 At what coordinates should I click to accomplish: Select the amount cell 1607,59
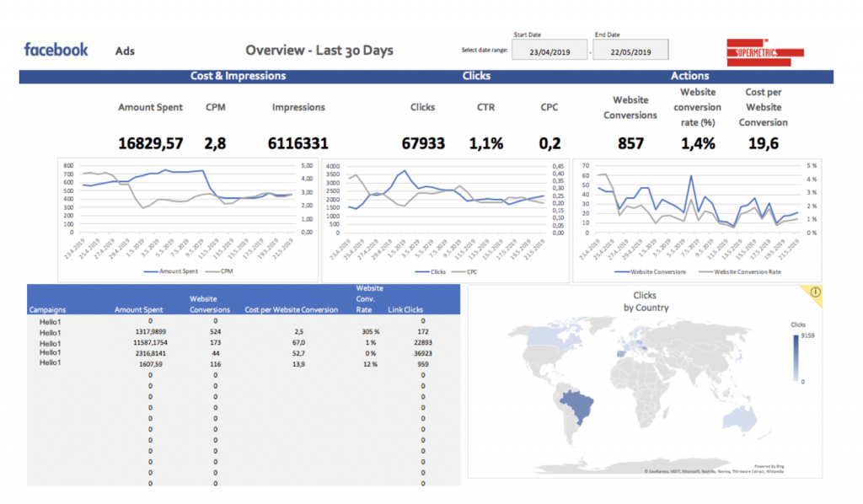(150, 364)
